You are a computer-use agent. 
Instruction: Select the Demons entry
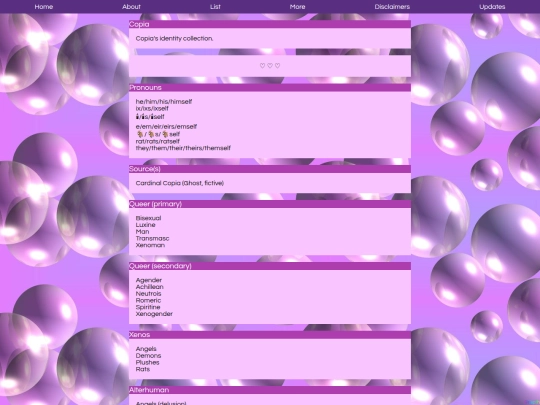click(148, 356)
